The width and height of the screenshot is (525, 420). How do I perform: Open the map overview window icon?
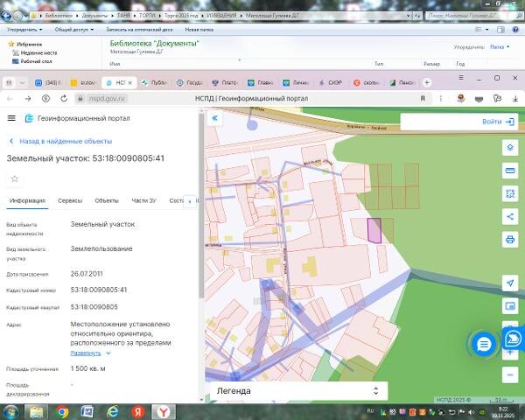tap(510, 305)
